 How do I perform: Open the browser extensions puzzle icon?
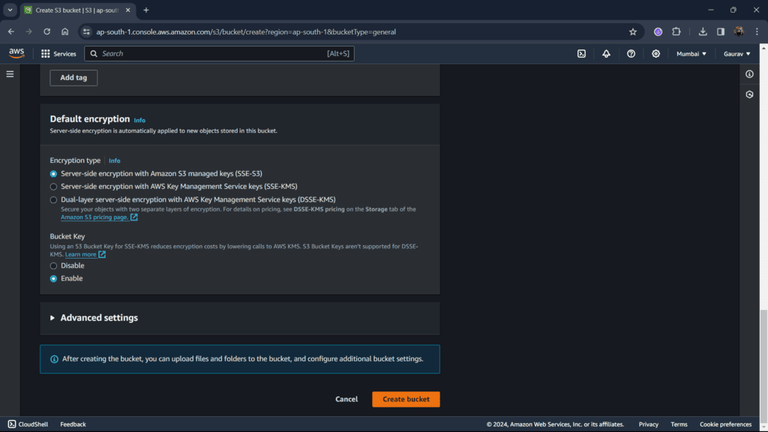coord(676,32)
